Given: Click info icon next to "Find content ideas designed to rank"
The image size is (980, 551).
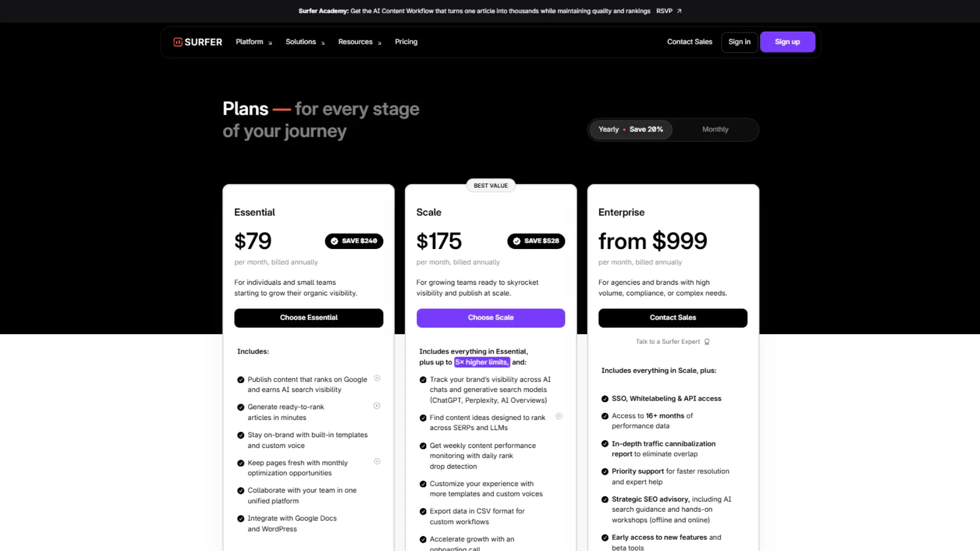Looking at the screenshot, I should coord(559,416).
